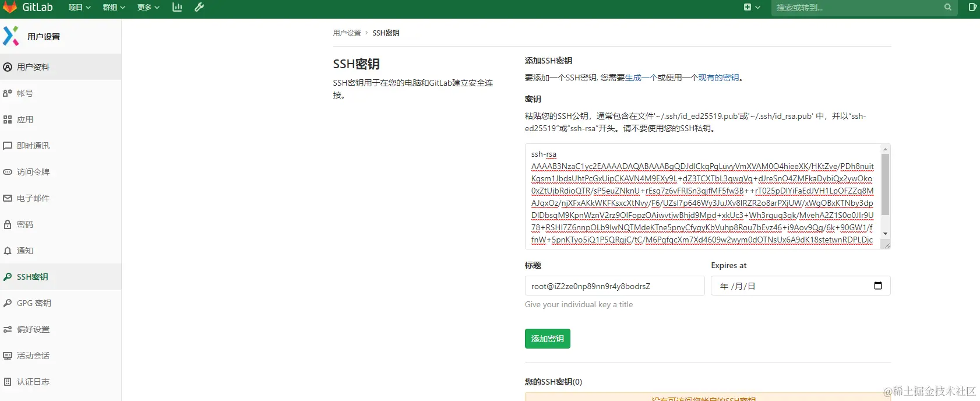Click the GPG 密钥 key icon
This screenshot has width=980, height=401.
click(8, 303)
